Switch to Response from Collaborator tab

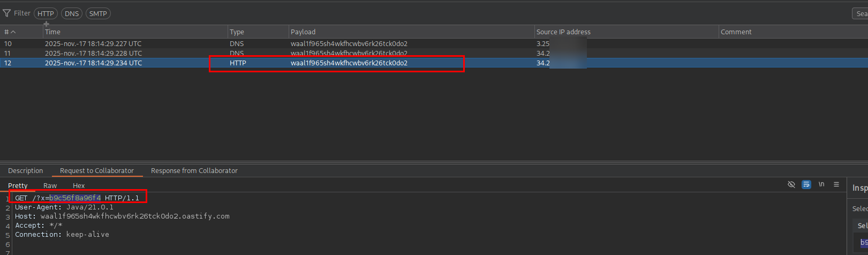click(194, 171)
